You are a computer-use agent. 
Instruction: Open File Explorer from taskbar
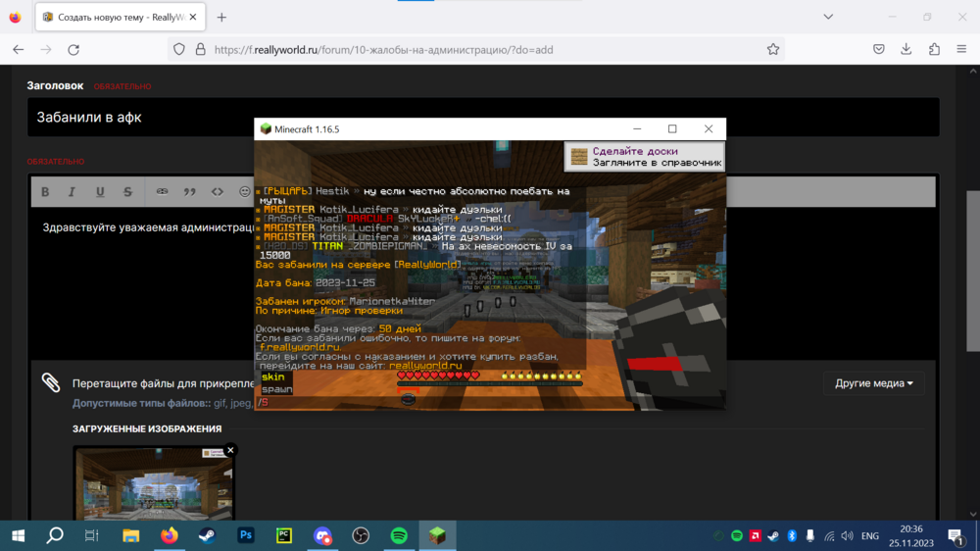pos(130,536)
